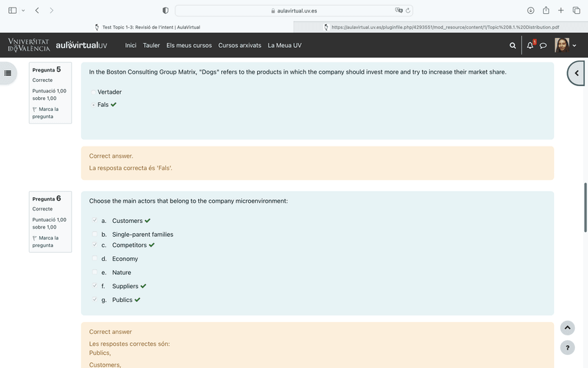The image size is (588, 368).
Task: Click the search magnifier icon
Action: click(x=512, y=45)
